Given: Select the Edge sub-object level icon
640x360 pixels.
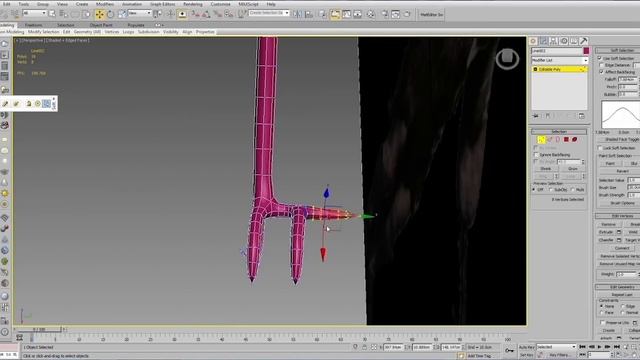Looking at the screenshot, I should point(550,140).
